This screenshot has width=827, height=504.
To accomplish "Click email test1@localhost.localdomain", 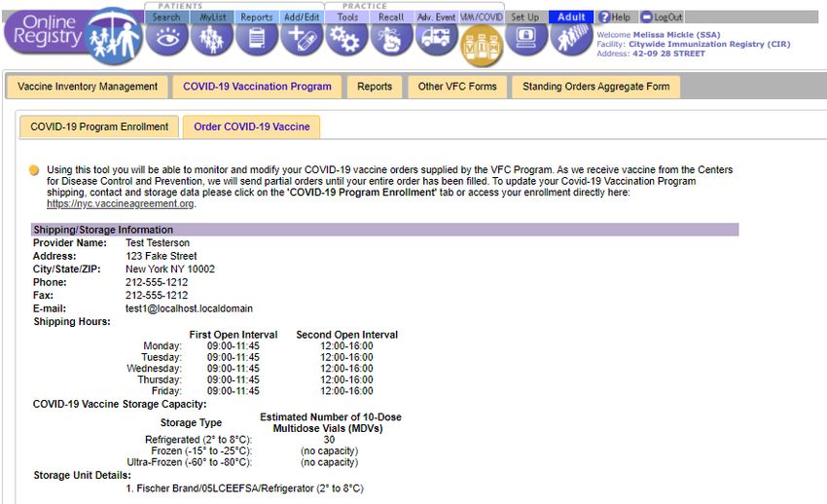I will tap(189, 308).
